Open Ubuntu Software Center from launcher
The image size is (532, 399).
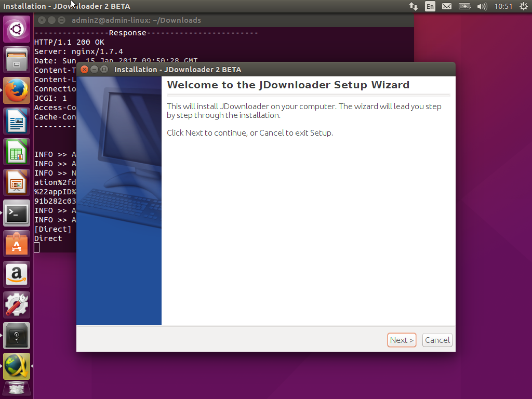point(17,244)
